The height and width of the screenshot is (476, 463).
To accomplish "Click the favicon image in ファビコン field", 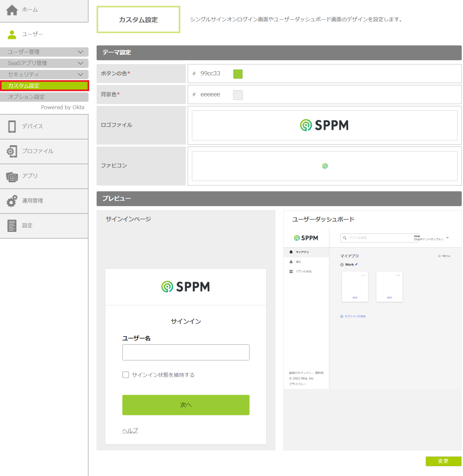I will coord(325,166).
